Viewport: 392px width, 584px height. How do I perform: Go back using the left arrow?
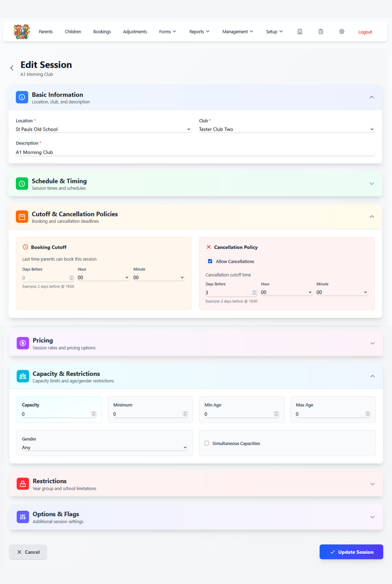click(12, 68)
